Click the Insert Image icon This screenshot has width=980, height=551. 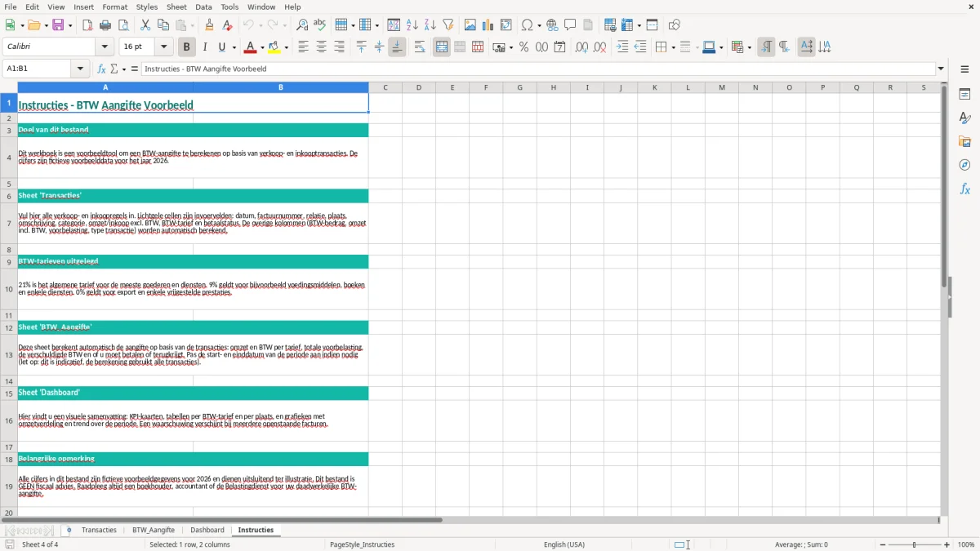pyautogui.click(x=470, y=25)
